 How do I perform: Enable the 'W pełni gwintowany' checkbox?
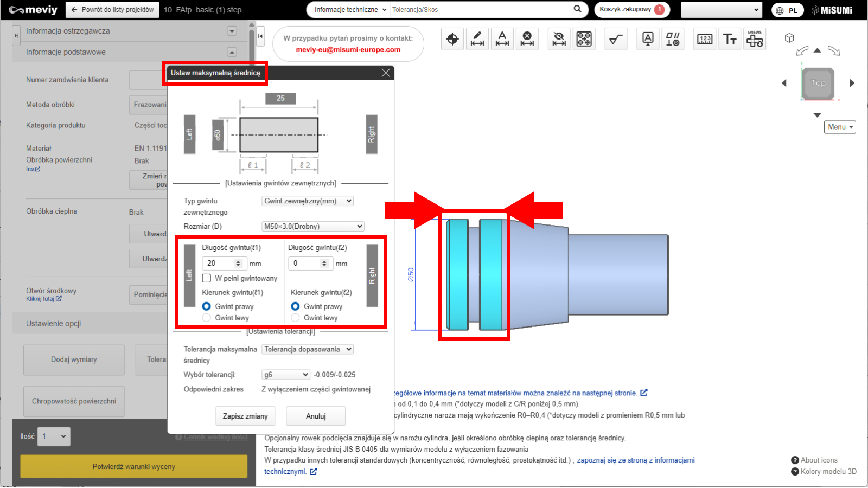click(207, 278)
